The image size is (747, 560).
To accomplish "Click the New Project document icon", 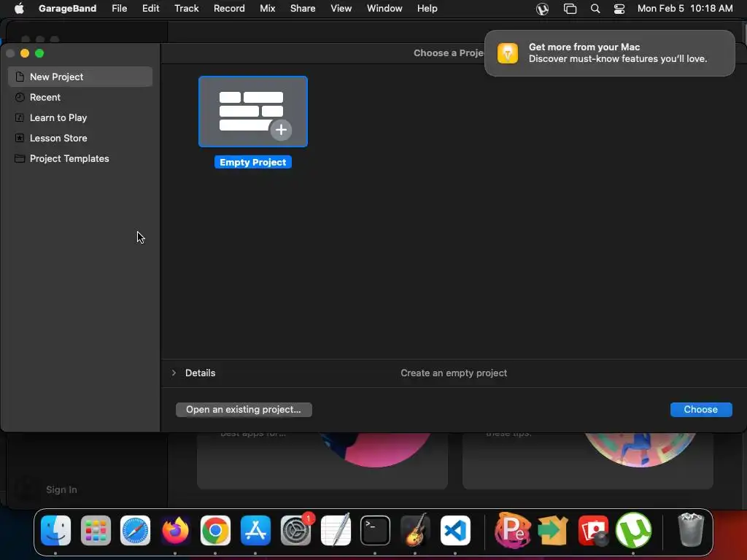I will point(20,77).
